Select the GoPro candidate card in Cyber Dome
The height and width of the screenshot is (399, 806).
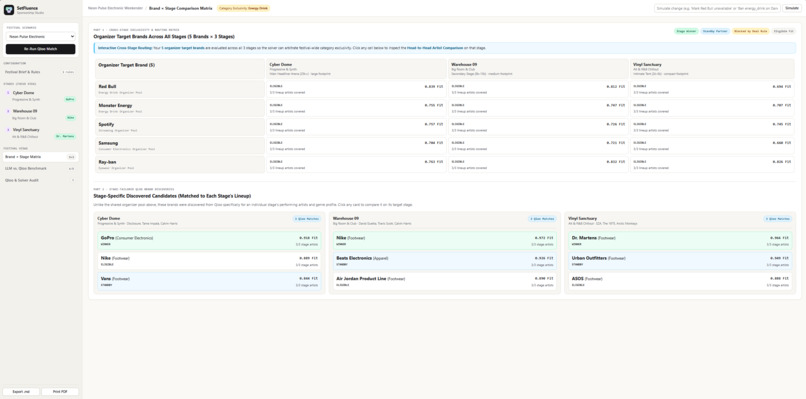click(209, 241)
